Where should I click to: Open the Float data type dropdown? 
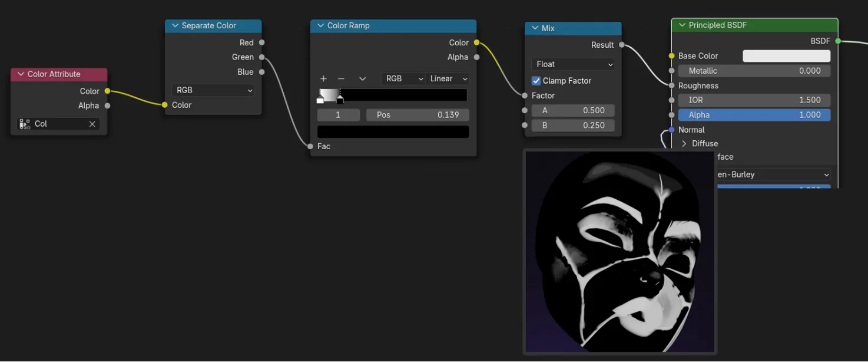coord(573,64)
